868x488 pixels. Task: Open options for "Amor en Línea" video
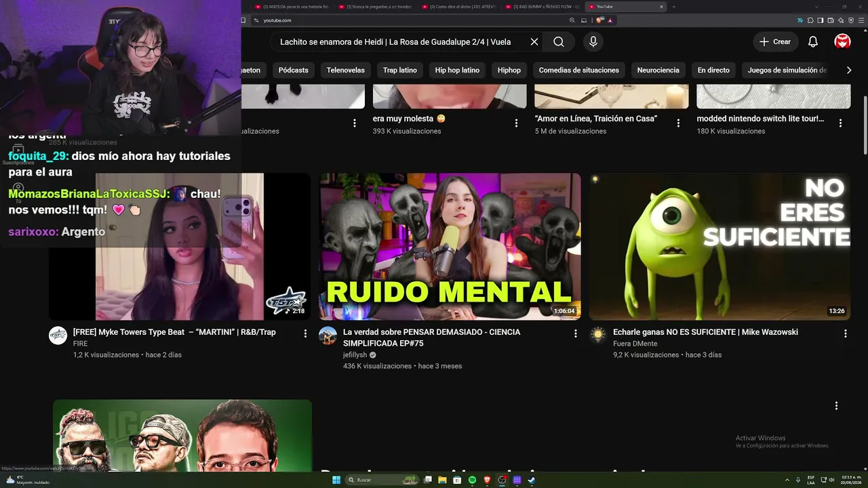click(x=678, y=123)
